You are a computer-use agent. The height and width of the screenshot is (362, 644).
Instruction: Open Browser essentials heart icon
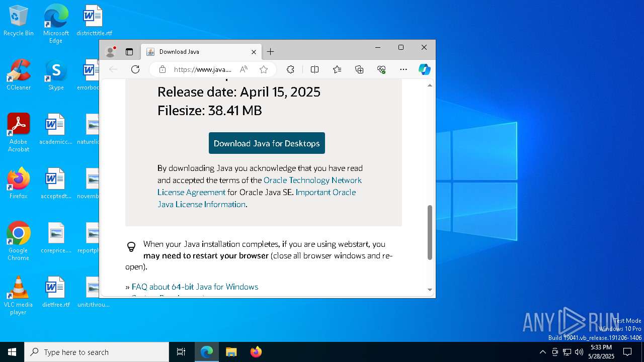pos(381,69)
